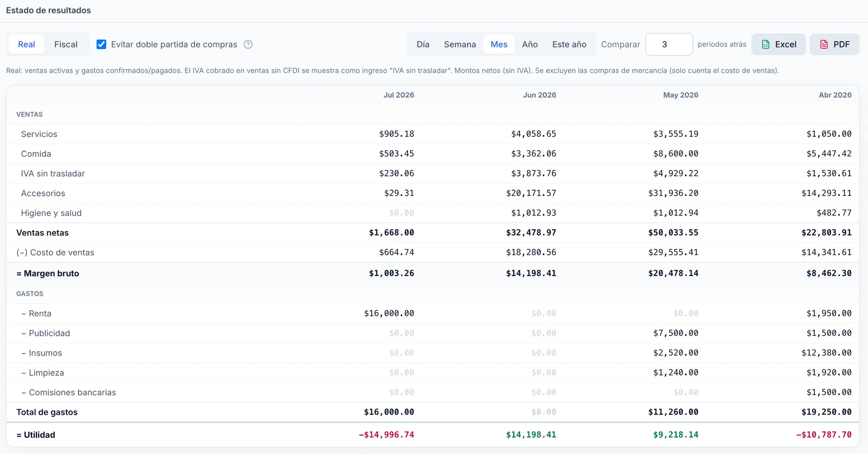
Task: Click the −$10,787.70 utilidad value
Action: (x=824, y=435)
